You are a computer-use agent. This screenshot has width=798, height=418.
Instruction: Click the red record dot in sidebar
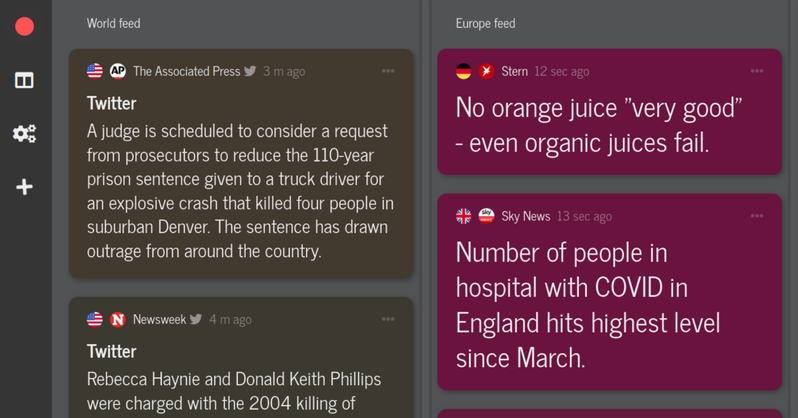pyautogui.click(x=24, y=27)
